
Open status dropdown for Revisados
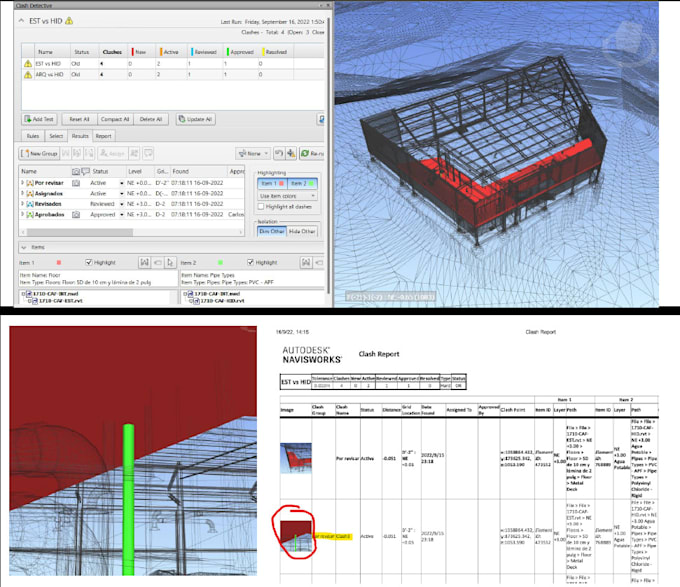pyautogui.click(x=121, y=204)
